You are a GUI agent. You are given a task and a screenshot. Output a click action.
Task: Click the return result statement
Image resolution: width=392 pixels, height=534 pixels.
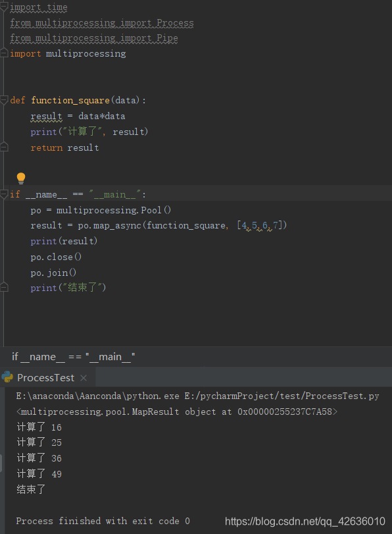[64, 147]
